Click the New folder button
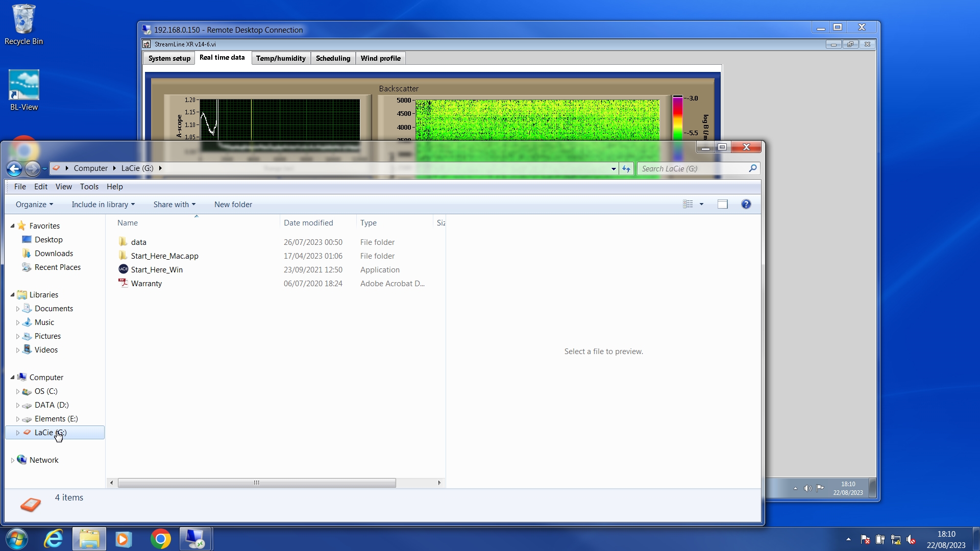 pyautogui.click(x=233, y=204)
